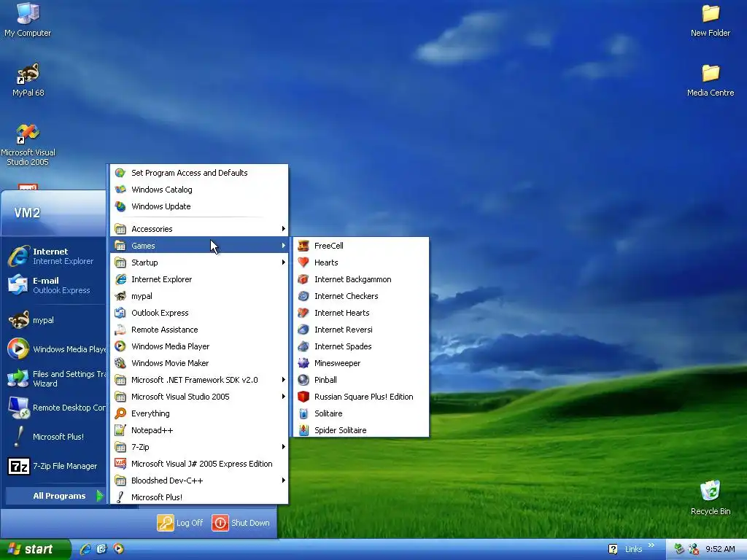The image size is (747, 560).
Task: Launch mypal from All Programs list
Action: [x=199, y=296]
